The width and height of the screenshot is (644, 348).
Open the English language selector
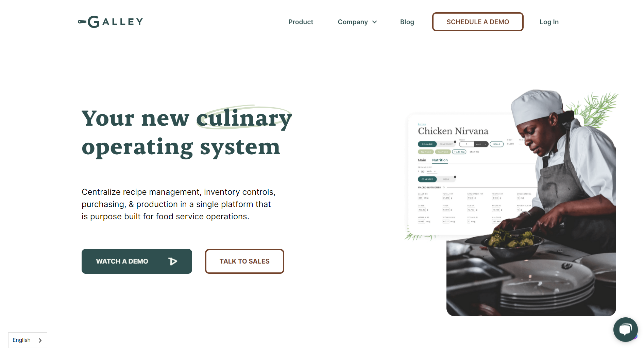point(28,340)
